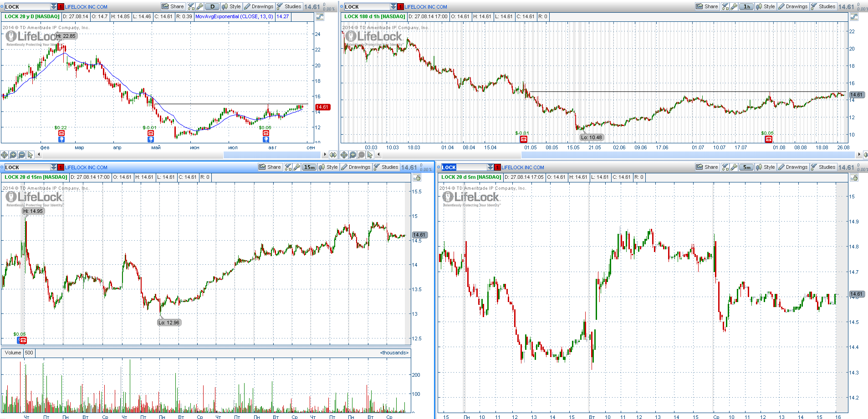
Task: Zoom in icon under daily chart
Action: coord(13,155)
